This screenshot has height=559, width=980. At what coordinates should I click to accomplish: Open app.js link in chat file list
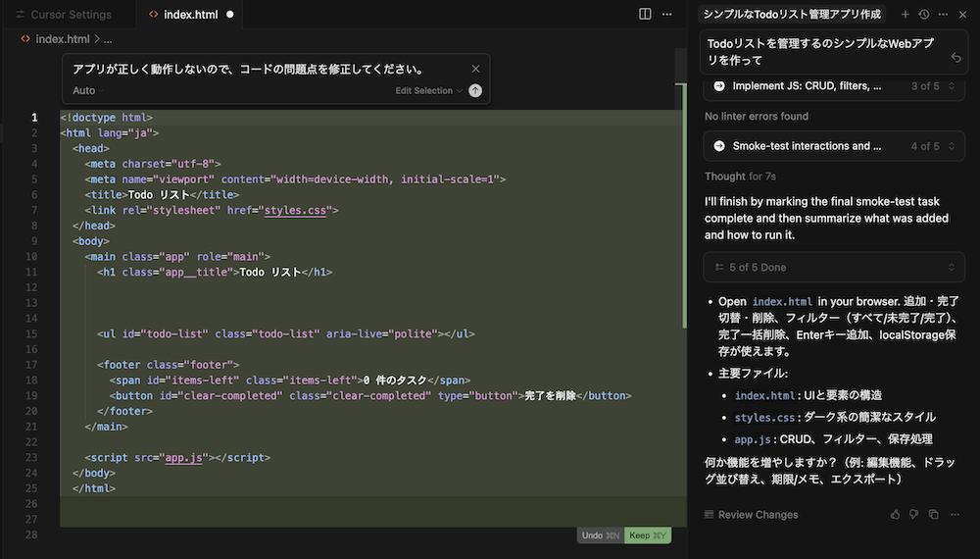click(753, 439)
